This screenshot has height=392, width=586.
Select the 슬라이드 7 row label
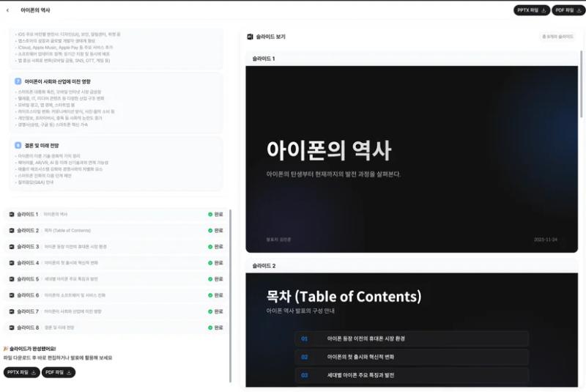(28, 311)
